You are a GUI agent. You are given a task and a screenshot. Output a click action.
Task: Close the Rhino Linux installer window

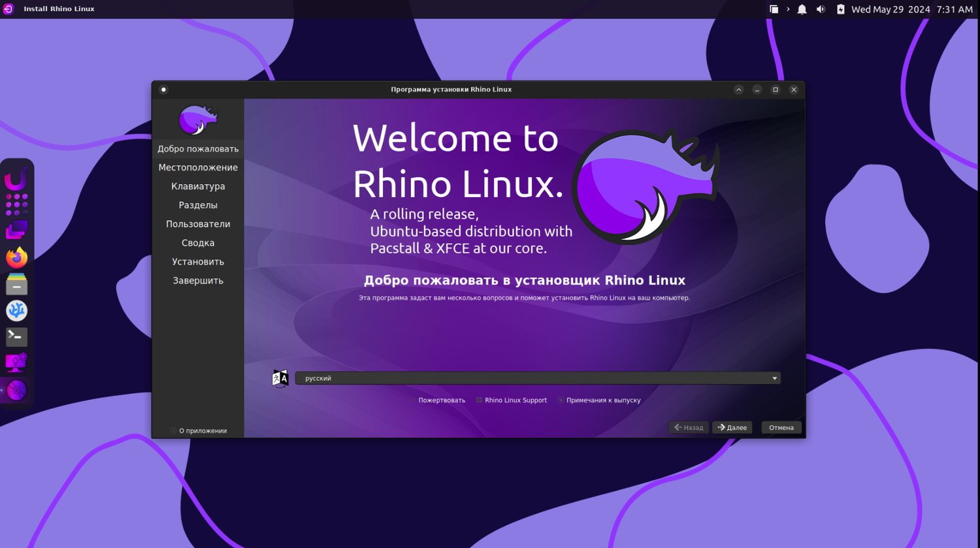pos(794,89)
